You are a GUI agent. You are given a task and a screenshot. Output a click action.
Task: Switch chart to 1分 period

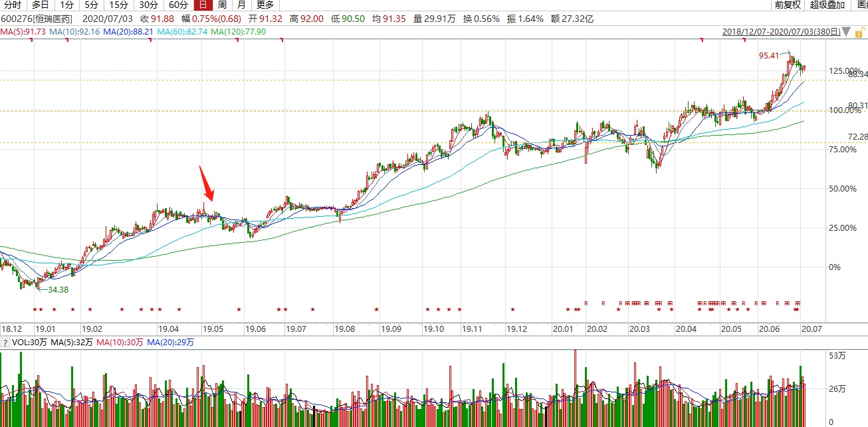(66, 5)
